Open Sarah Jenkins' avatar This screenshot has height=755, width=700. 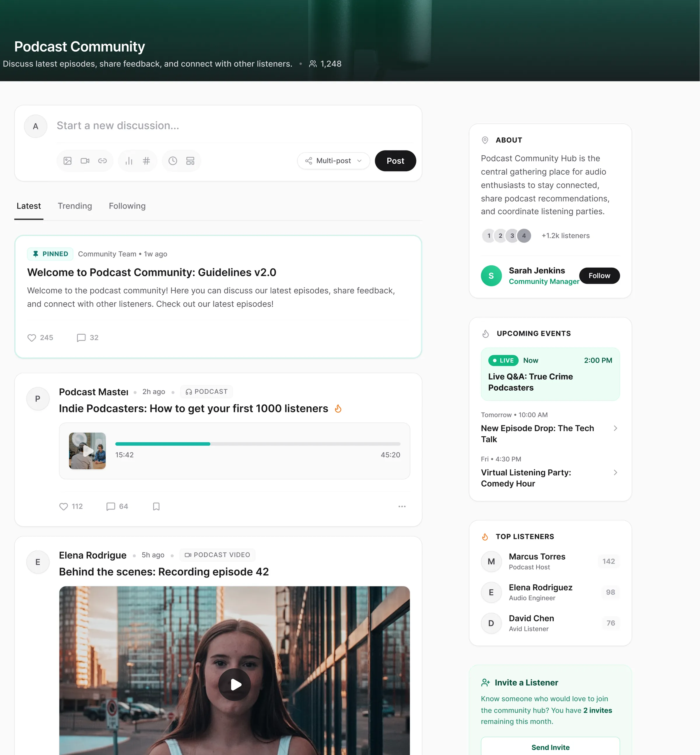pos(491,276)
